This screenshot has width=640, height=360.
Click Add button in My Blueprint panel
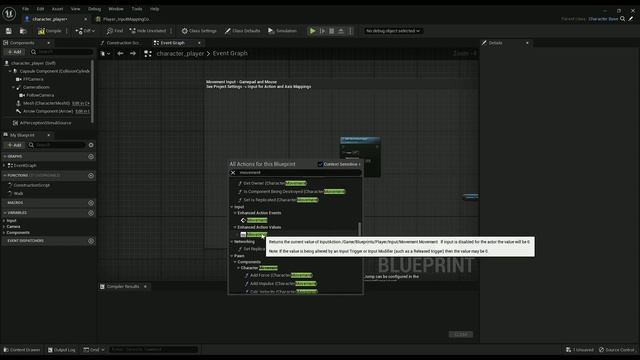tap(15, 145)
